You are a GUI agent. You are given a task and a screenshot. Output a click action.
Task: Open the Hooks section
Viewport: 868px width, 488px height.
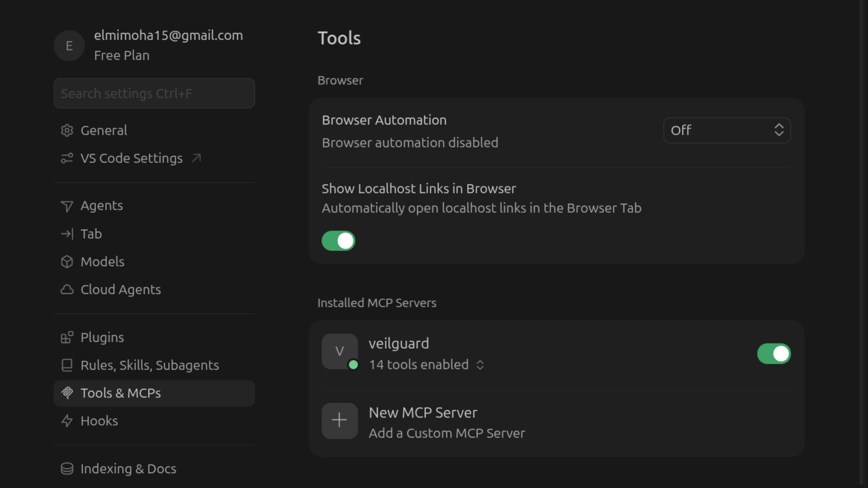pos(154,421)
